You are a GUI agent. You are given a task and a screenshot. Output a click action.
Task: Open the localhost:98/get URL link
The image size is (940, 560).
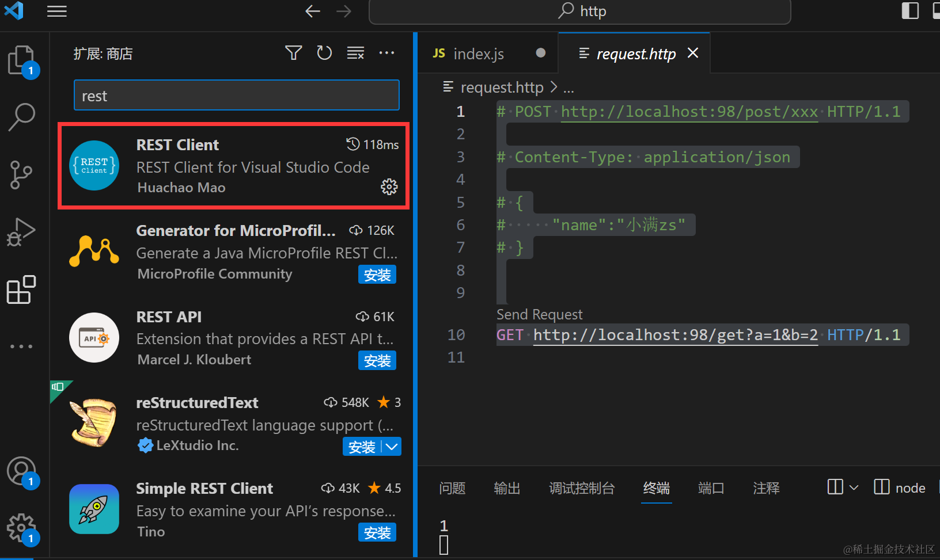675,335
